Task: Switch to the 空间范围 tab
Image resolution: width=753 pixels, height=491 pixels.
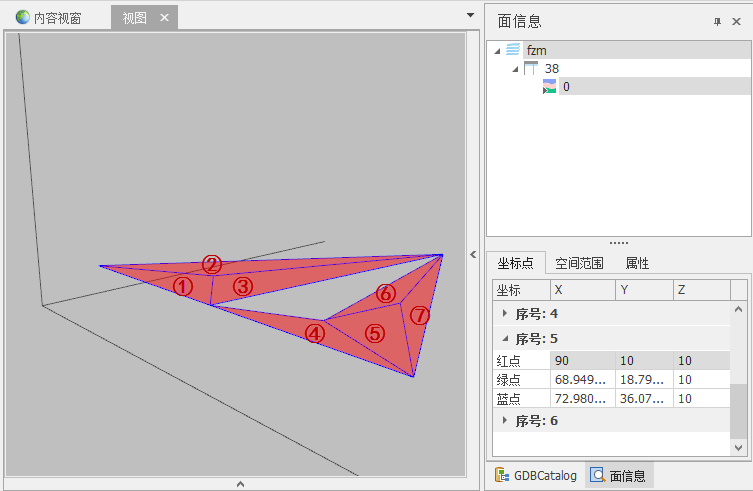Action: click(580, 263)
